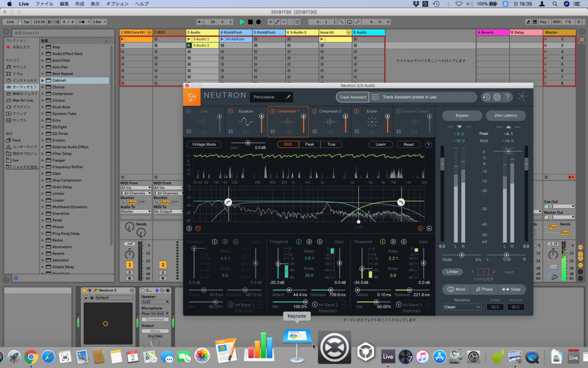Edit the Percussive preset name pencil icon
Viewport: 588px width, 368px height.
(x=288, y=97)
